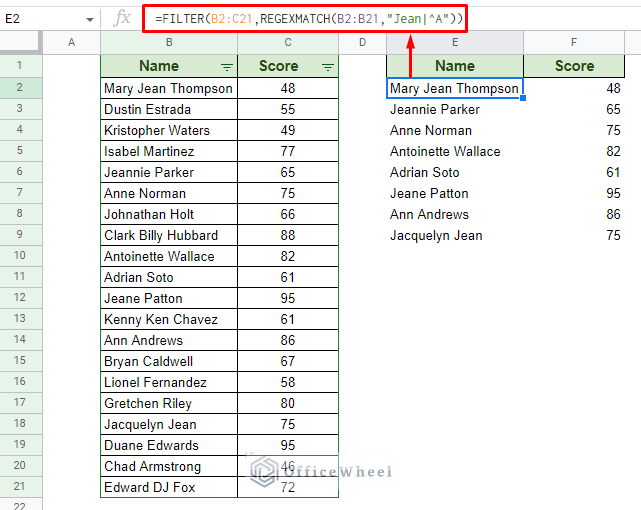The image size is (641, 510).
Task: Click score 80 for Gretchen Riley
Action: [x=288, y=403]
